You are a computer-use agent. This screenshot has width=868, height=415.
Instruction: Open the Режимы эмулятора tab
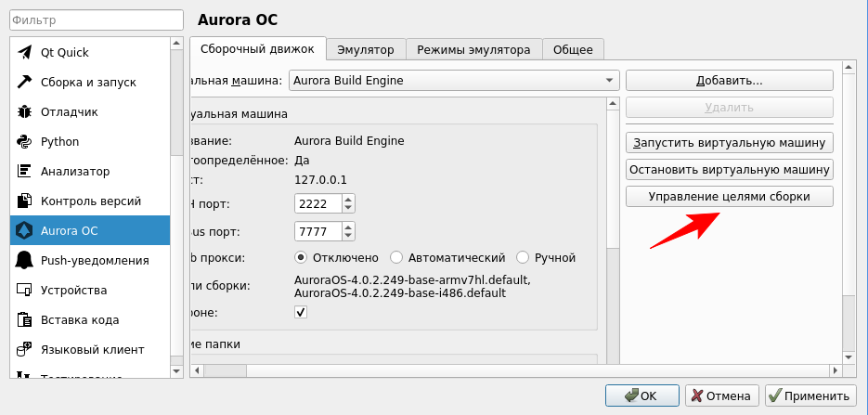pyautogui.click(x=473, y=49)
